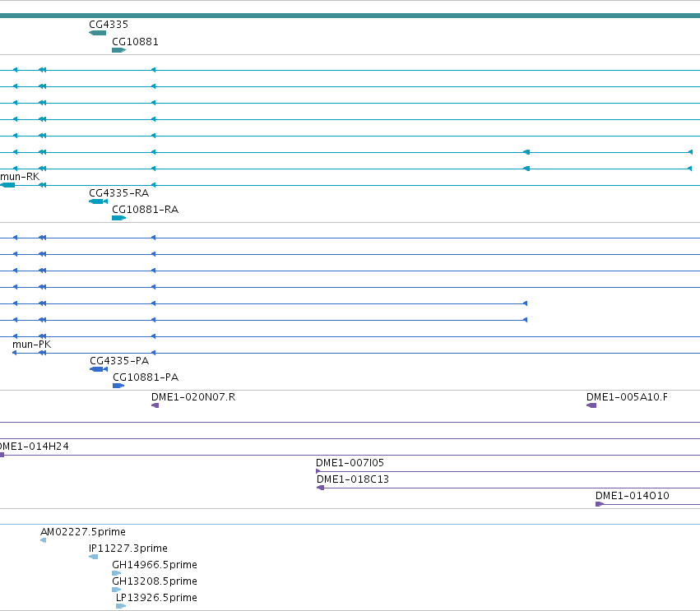Click the DME1-005A10.F label
The image size is (700, 611).
627,397
